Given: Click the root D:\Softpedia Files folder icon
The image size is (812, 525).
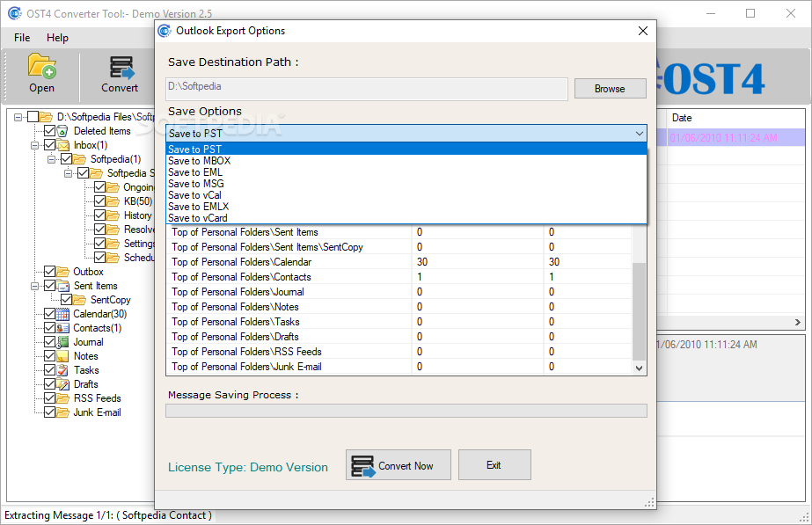Looking at the screenshot, I should click(46, 116).
